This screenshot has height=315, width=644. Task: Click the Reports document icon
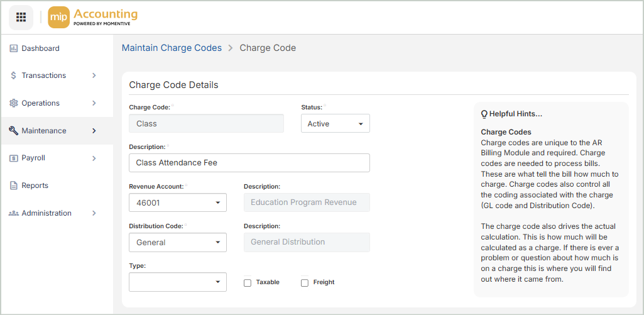click(x=14, y=185)
